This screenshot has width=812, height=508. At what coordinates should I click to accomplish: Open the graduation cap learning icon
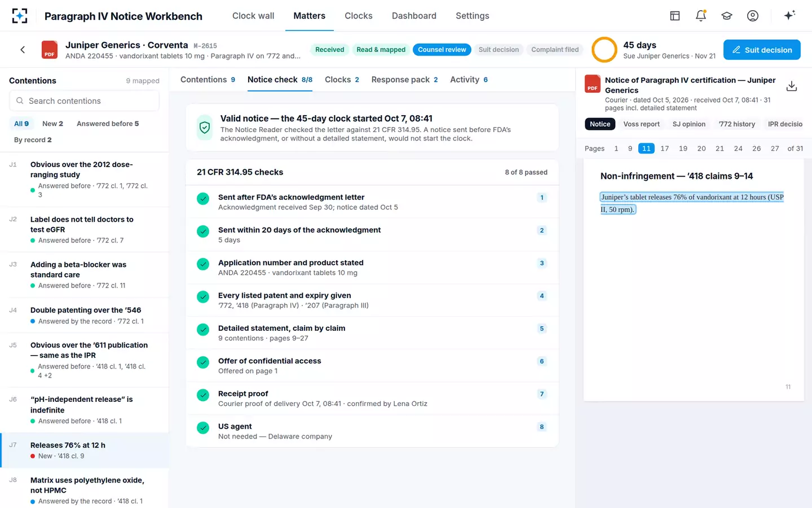tap(727, 16)
